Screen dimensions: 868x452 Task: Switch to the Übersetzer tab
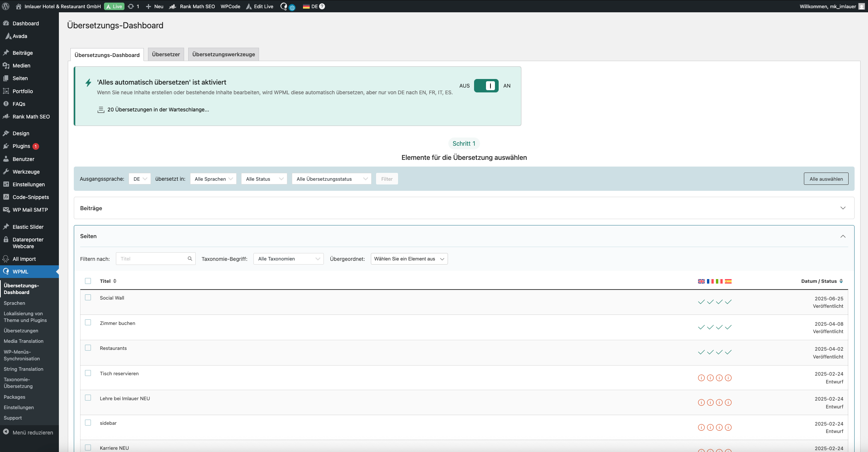tap(166, 54)
